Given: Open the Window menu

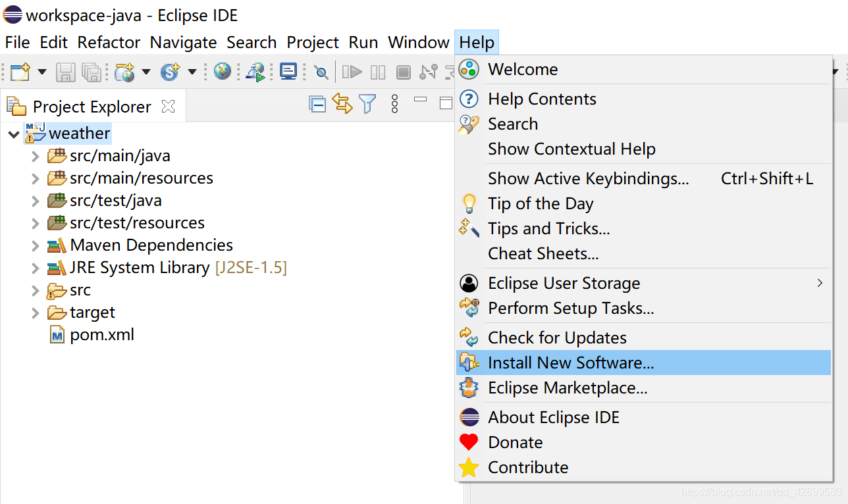Looking at the screenshot, I should (419, 42).
